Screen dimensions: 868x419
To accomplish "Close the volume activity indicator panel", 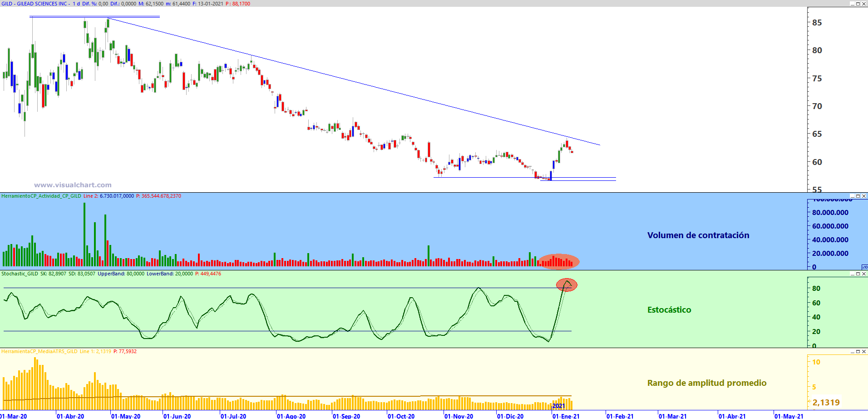I will point(864,196).
